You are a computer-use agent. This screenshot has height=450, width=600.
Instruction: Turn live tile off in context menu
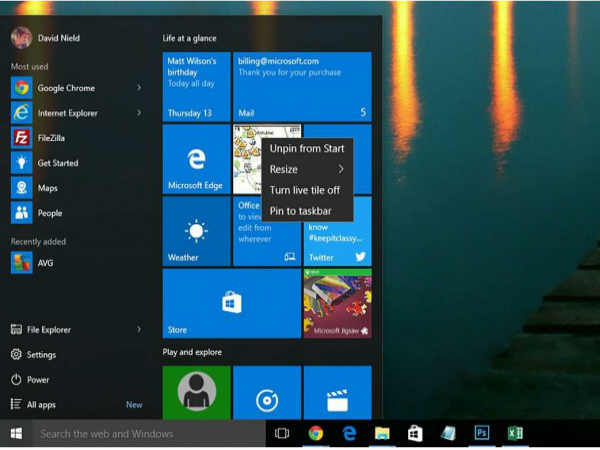305,190
